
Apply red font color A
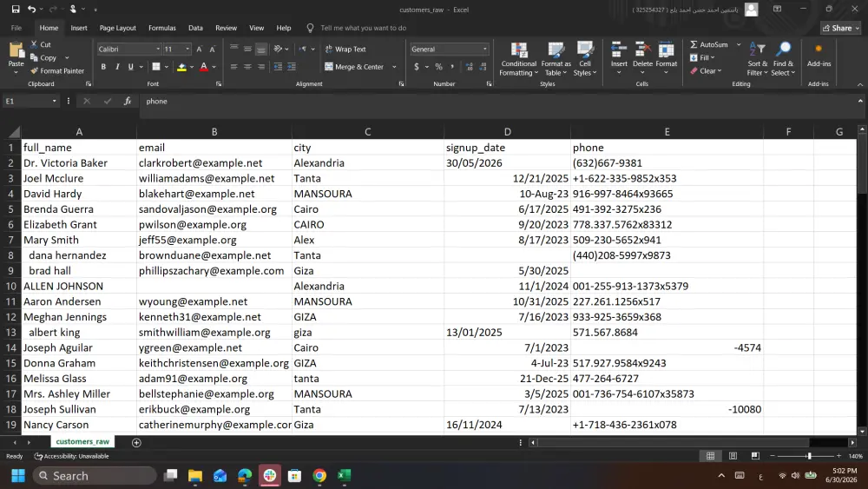[204, 67]
